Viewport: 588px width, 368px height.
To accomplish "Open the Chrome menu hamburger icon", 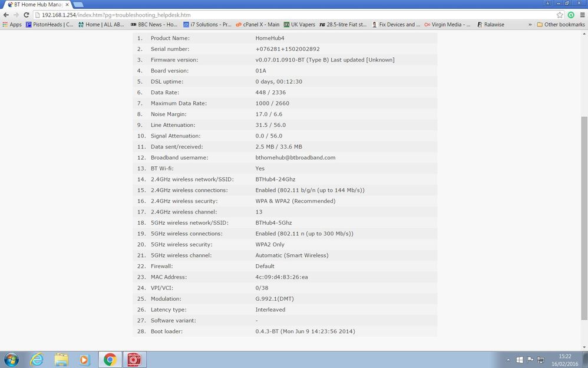I will [582, 15].
